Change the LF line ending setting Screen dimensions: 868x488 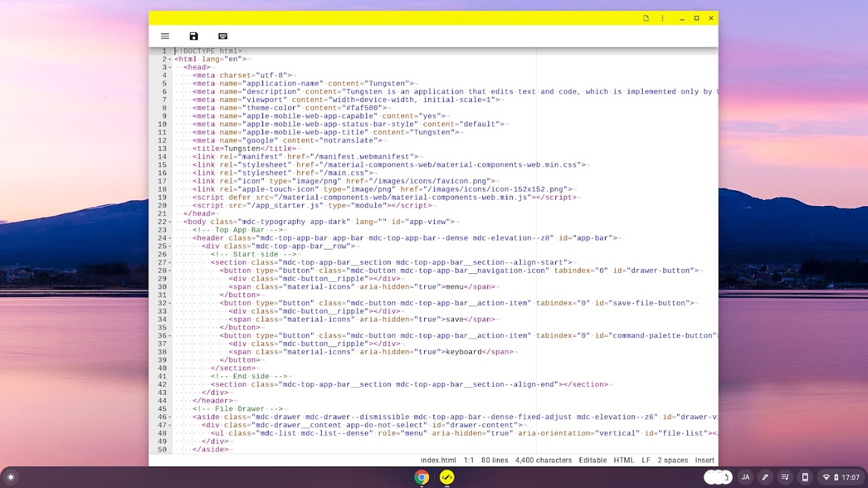pos(646,461)
